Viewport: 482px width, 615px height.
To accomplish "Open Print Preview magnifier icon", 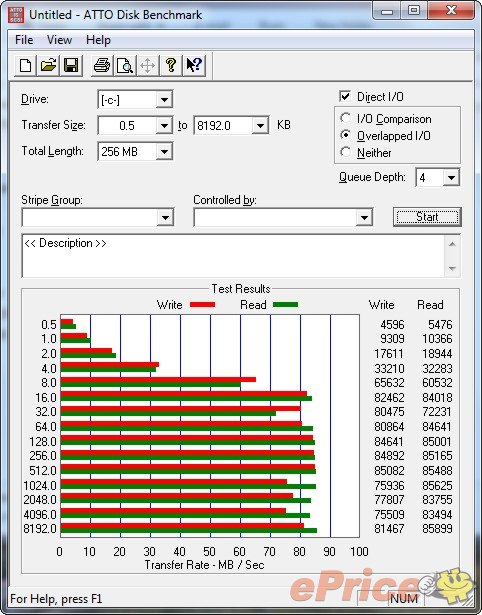I will (x=125, y=65).
